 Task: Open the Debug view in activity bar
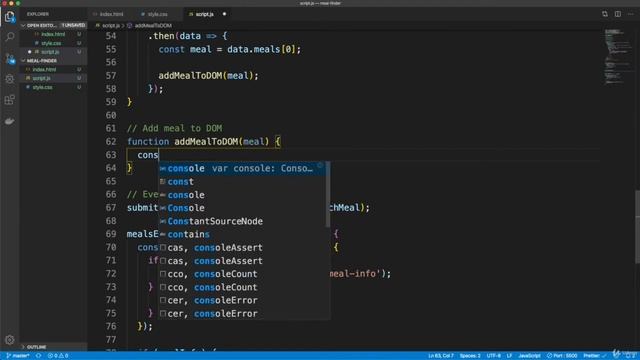tap(9, 79)
